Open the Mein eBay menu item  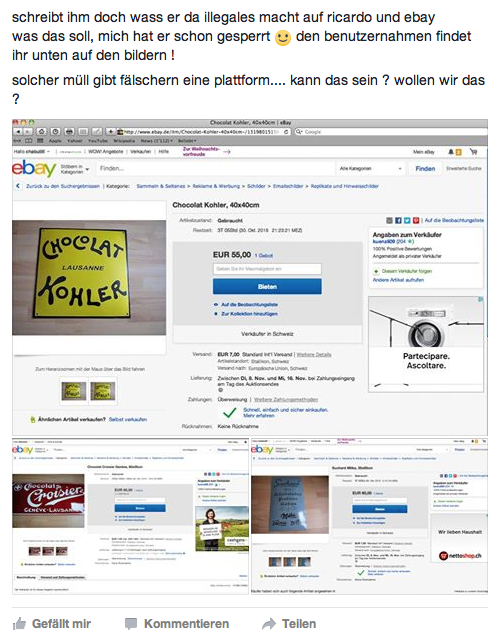(424, 152)
